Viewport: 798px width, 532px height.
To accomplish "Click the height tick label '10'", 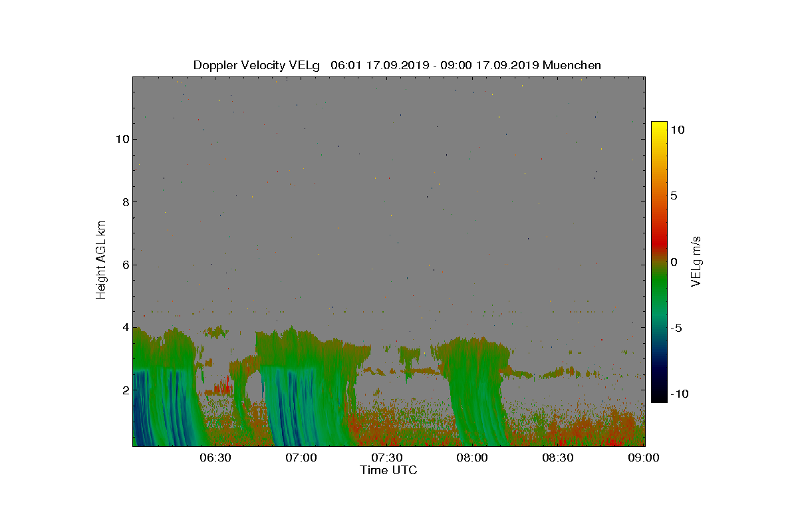I will pos(121,139).
